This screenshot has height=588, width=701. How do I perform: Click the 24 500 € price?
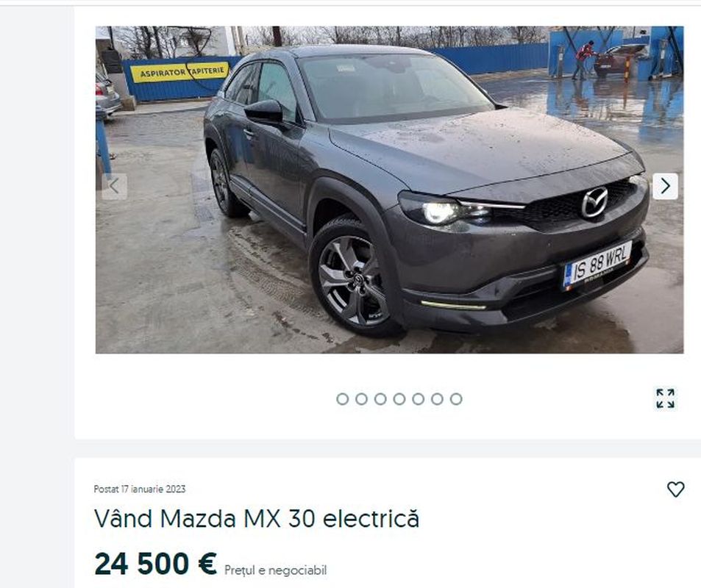point(156,564)
